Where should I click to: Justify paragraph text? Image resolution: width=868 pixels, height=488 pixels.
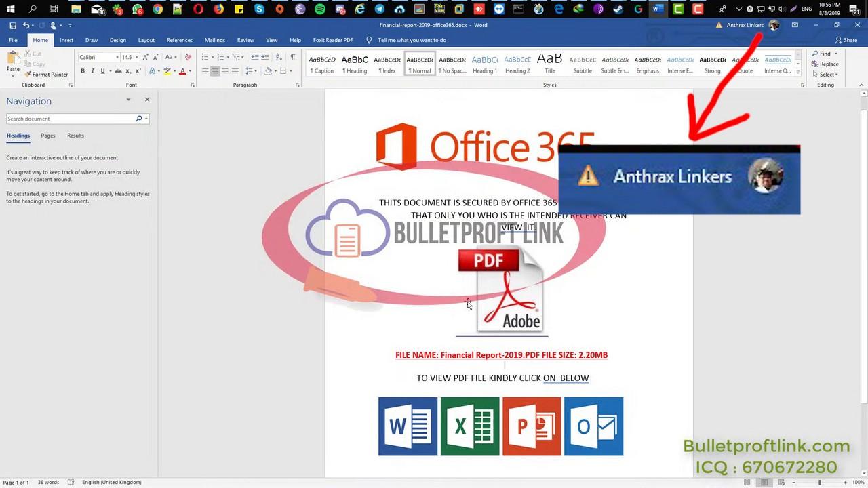pyautogui.click(x=235, y=71)
